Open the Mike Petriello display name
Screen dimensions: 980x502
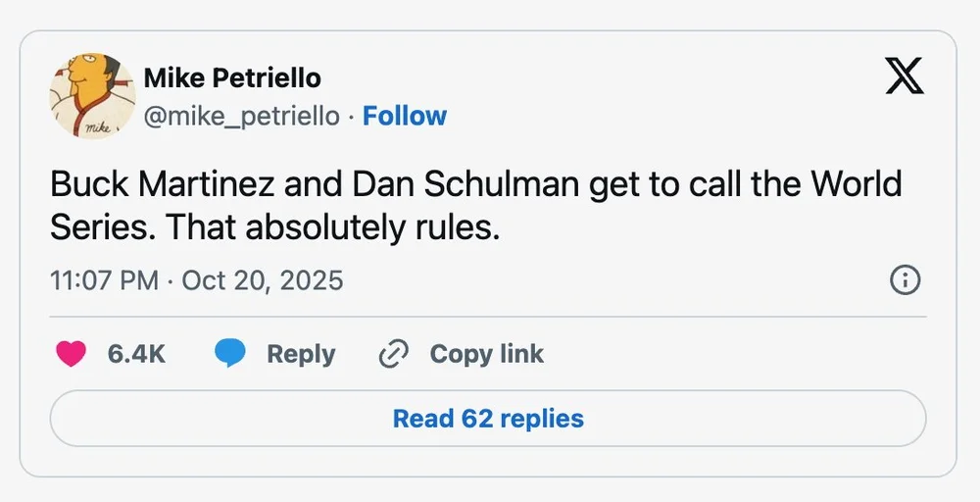(232, 78)
